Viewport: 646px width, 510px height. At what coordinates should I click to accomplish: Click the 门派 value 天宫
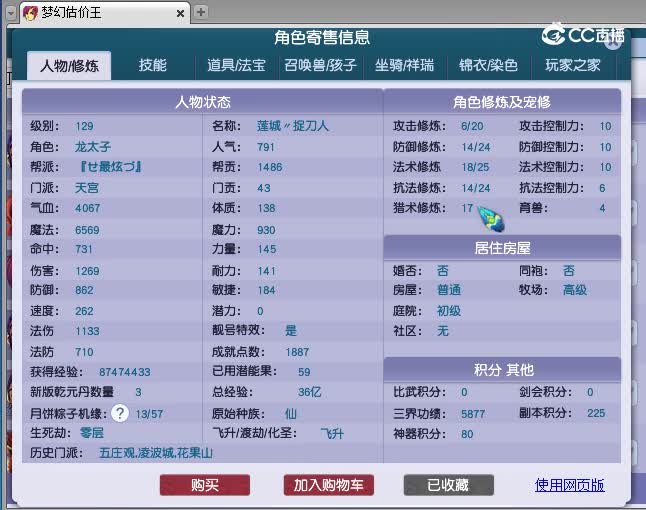[87, 188]
